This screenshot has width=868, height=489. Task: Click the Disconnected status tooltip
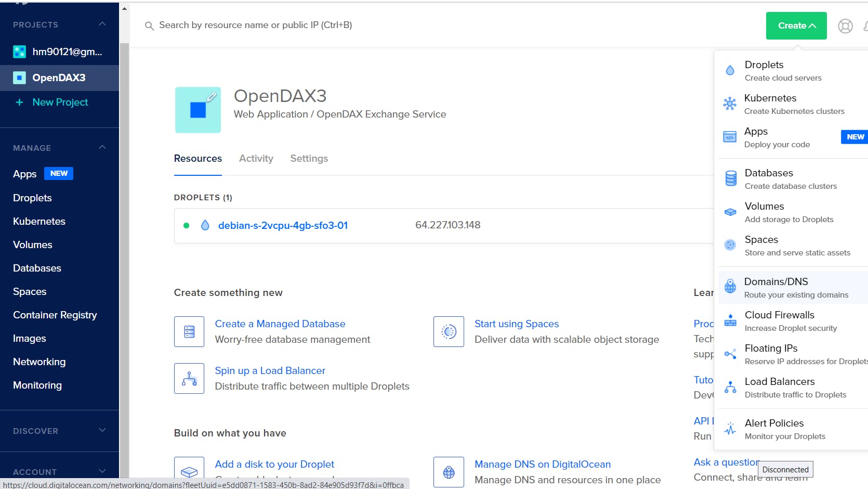(x=785, y=469)
